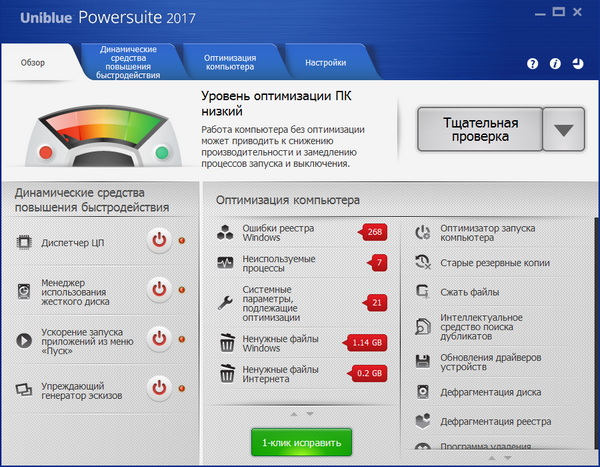
Task: Open Оптимизатор запуска компьютера link
Action: tap(488, 233)
